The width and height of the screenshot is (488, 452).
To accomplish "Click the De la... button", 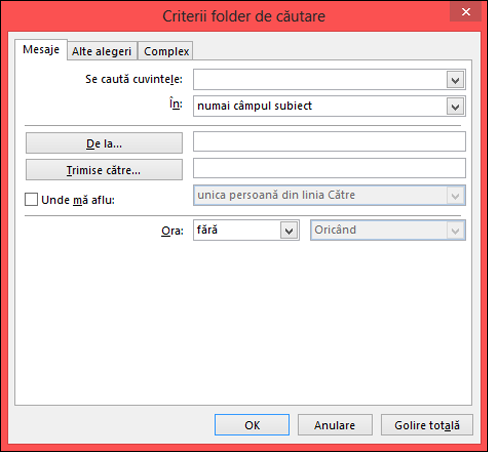I will point(104,143).
